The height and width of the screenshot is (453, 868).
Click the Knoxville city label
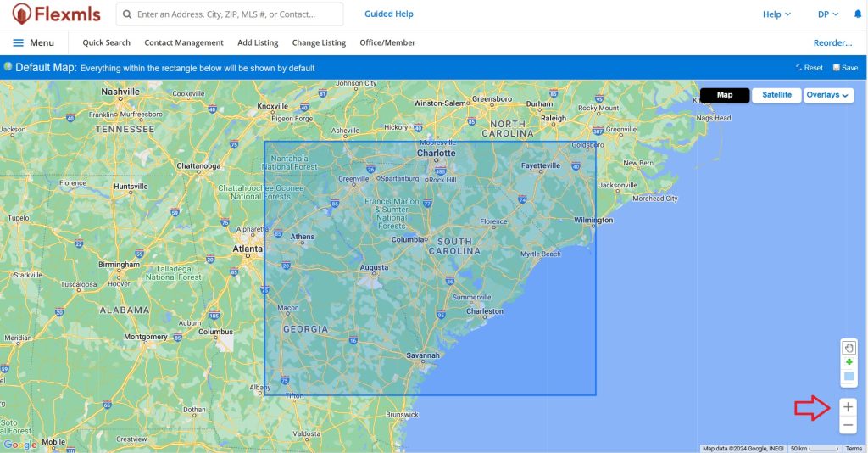(x=272, y=106)
